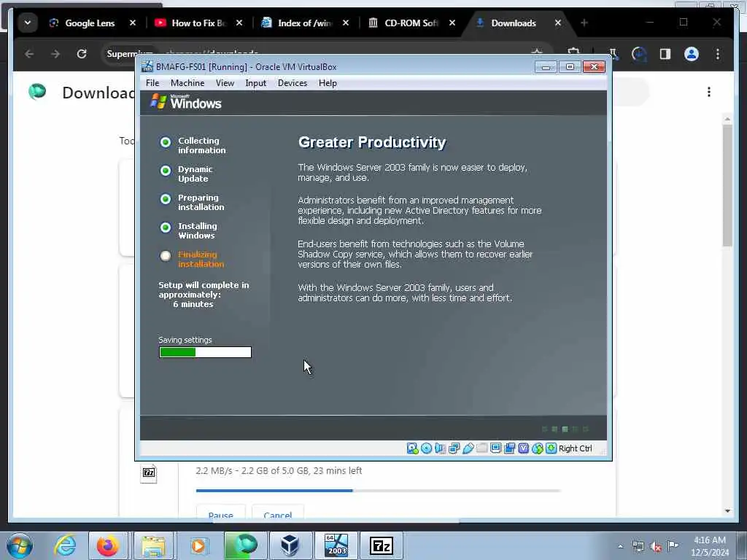Viewport: 747px width, 560px height.
Task: Click the browser Reload button
Action: point(82,54)
